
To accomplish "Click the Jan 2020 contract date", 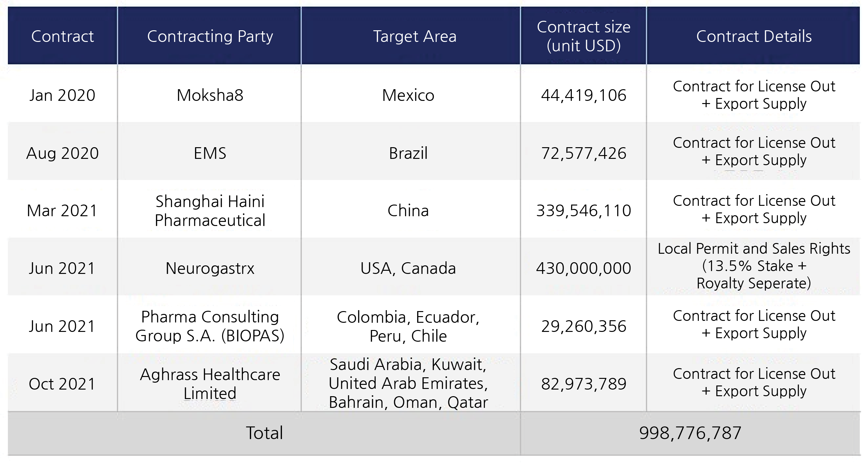I will [62, 95].
